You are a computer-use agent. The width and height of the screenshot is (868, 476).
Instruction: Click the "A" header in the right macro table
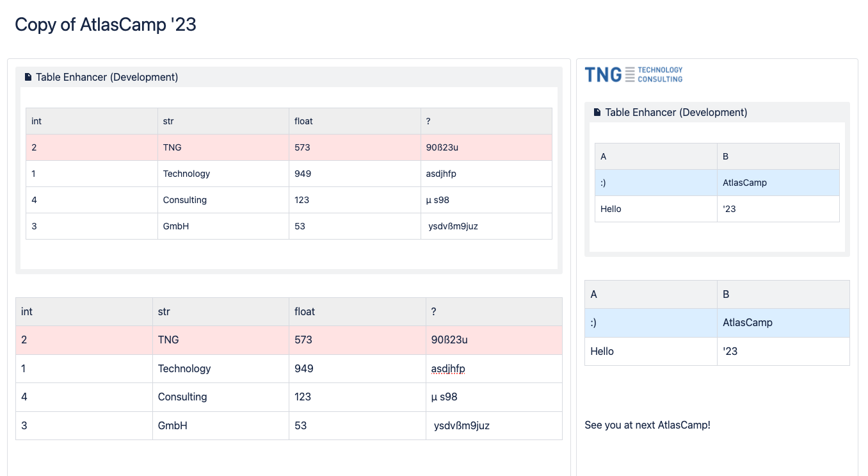pyautogui.click(x=604, y=157)
